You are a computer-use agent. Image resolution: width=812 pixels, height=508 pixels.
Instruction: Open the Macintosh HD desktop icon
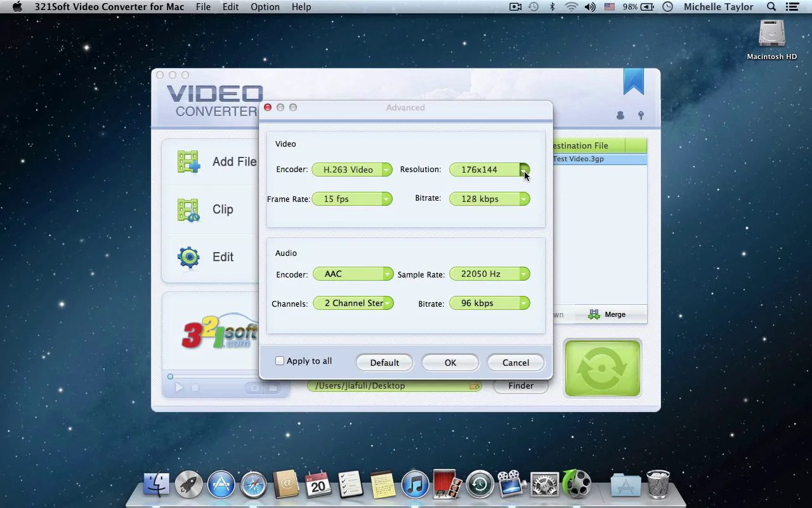[772, 35]
